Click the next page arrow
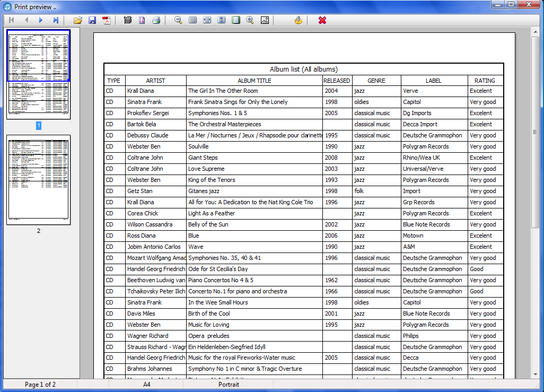 click(x=41, y=20)
